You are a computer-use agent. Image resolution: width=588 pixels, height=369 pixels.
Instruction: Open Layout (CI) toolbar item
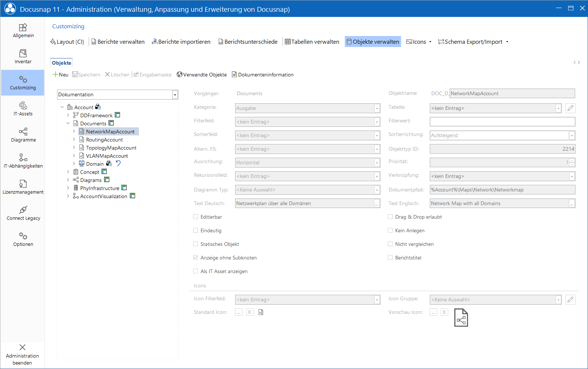pyautogui.click(x=67, y=42)
